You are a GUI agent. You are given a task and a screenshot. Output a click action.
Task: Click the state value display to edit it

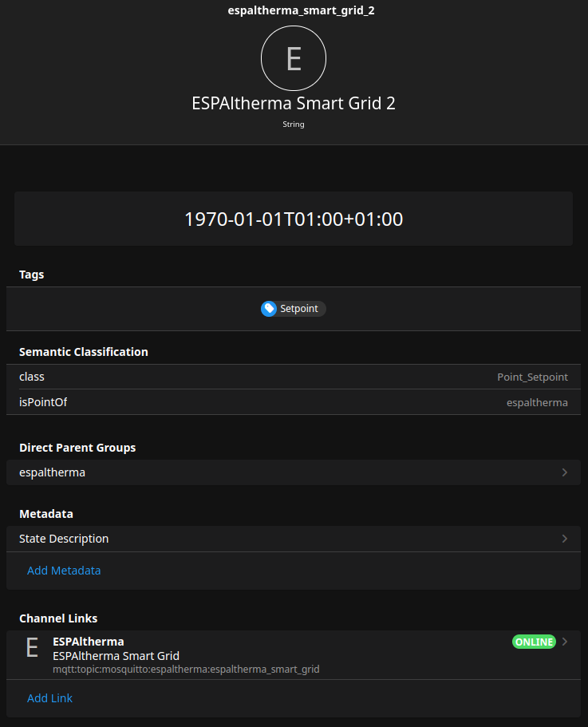click(294, 218)
